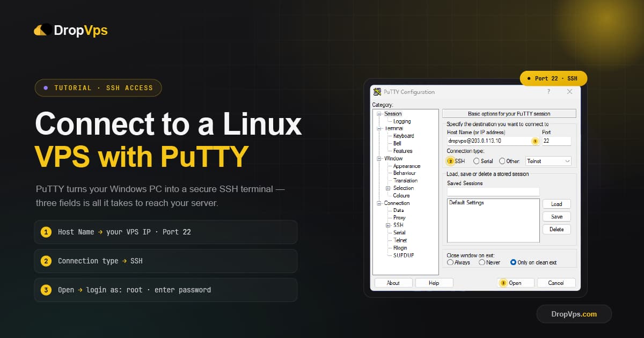Select SUPDUP in the category tree
This screenshot has width=644, height=338.
[404, 255]
